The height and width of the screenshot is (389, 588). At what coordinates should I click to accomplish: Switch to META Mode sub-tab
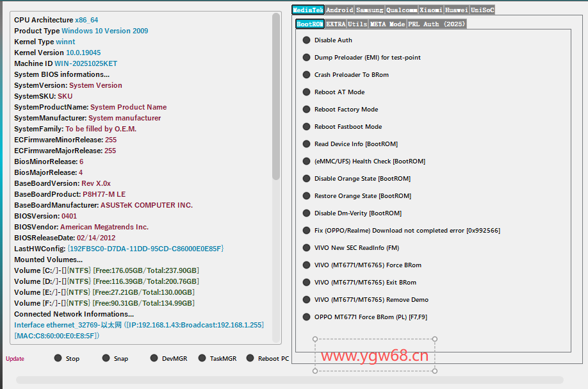388,24
